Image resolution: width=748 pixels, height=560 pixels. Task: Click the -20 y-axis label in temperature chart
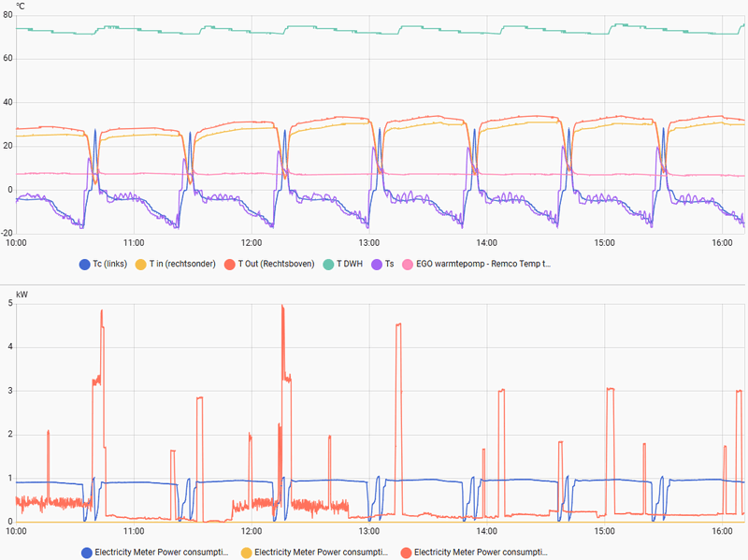7,233
